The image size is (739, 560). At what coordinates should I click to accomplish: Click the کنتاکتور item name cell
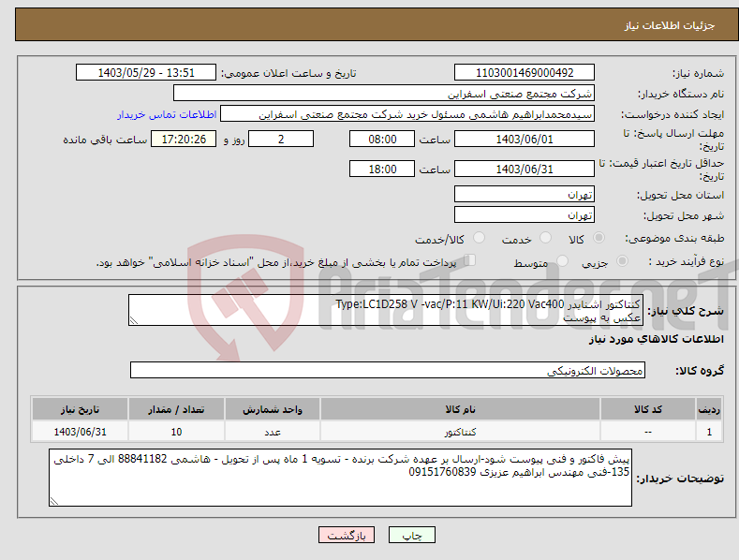pos(460,432)
